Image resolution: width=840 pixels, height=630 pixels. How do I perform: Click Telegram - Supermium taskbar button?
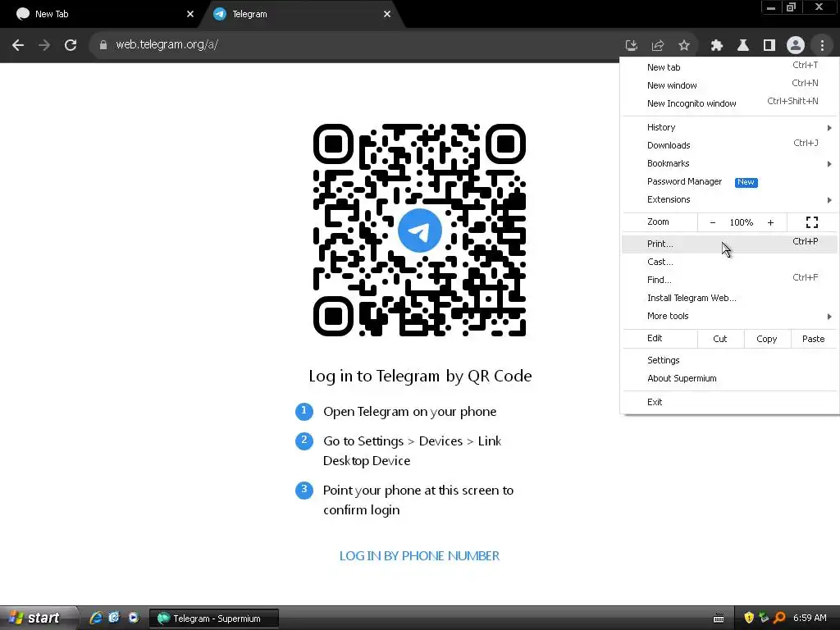[214, 619]
